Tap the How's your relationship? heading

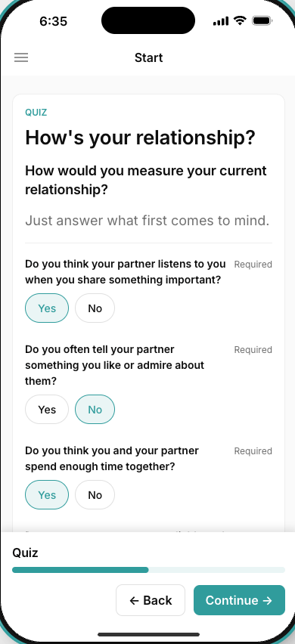(140, 138)
